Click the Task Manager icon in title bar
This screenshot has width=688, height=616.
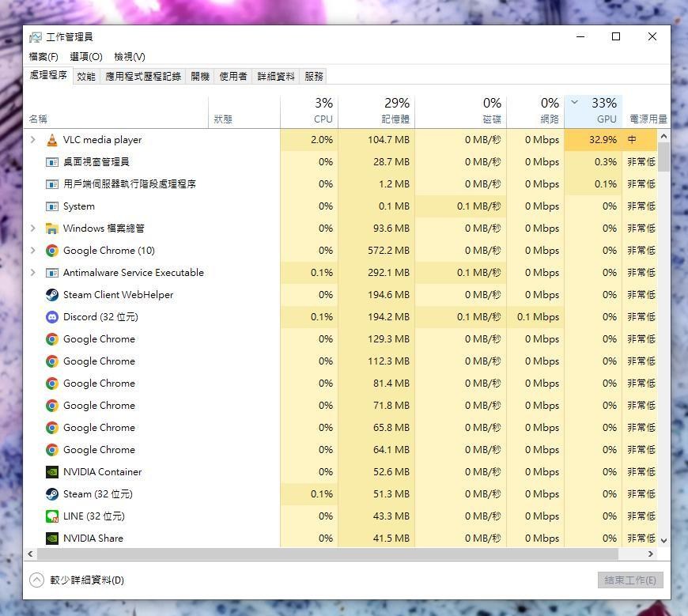click(x=35, y=36)
